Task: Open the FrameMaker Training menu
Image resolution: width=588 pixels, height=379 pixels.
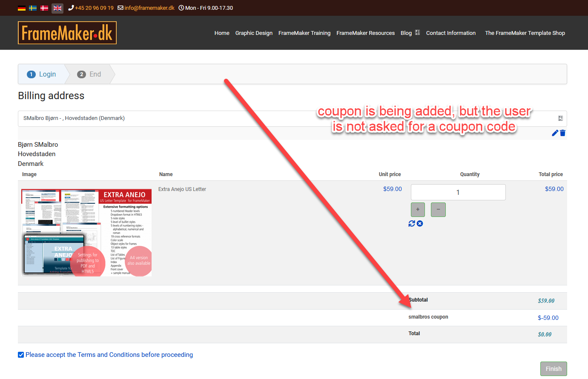Action: click(304, 33)
